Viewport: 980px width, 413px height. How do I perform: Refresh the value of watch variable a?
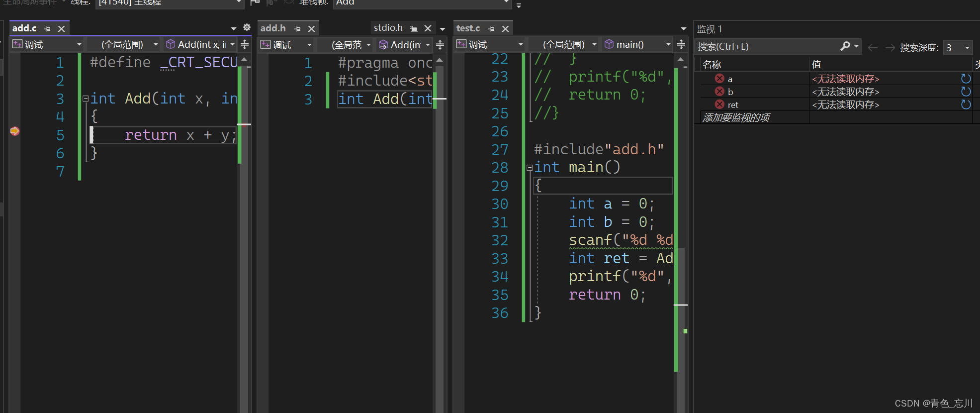point(966,79)
